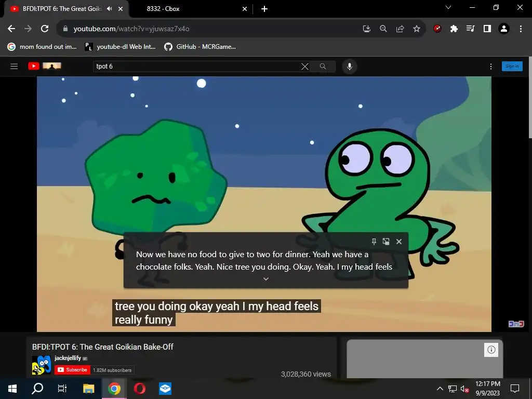Bookmark this page with the star
This screenshot has height=399, width=532.
point(417,29)
